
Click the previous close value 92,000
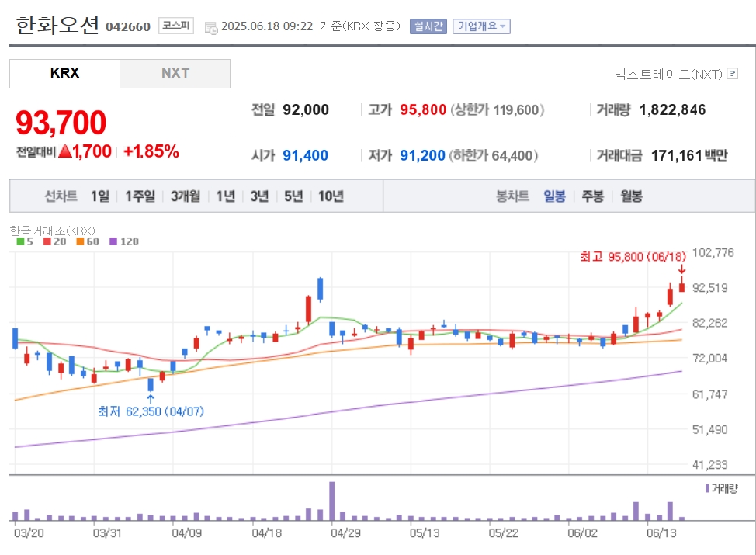tap(306, 110)
